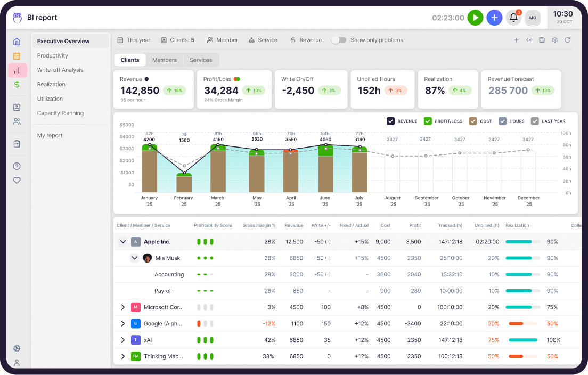Open report settings gear in the toolbar
The height and width of the screenshot is (375, 588).
point(554,40)
